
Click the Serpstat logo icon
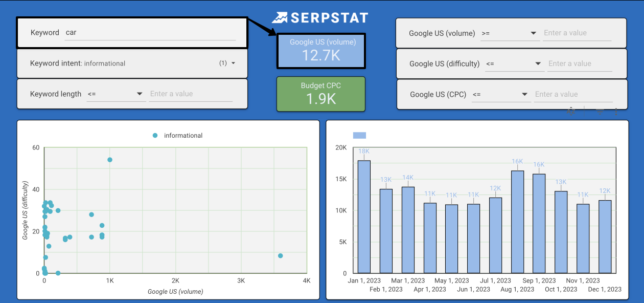[x=280, y=18]
